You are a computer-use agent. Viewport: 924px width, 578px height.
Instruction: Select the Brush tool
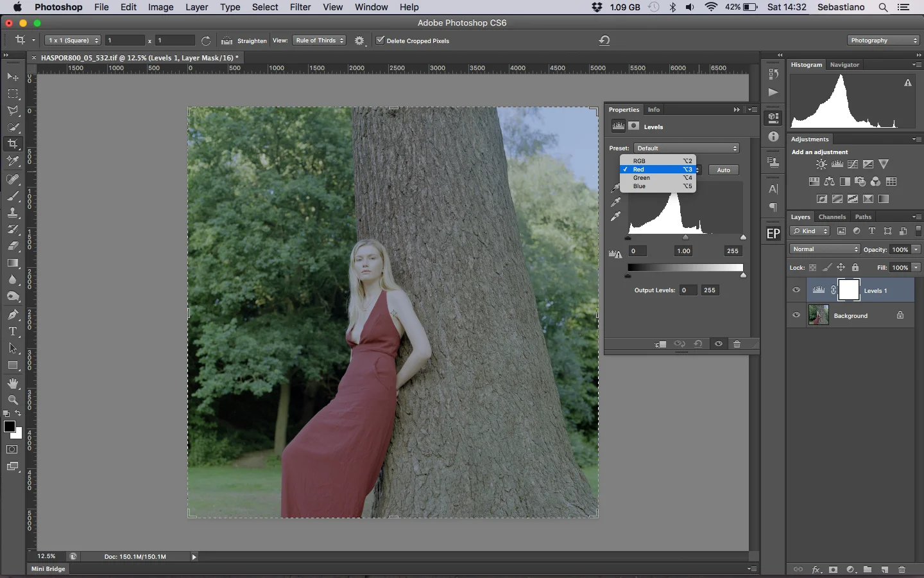click(x=13, y=197)
